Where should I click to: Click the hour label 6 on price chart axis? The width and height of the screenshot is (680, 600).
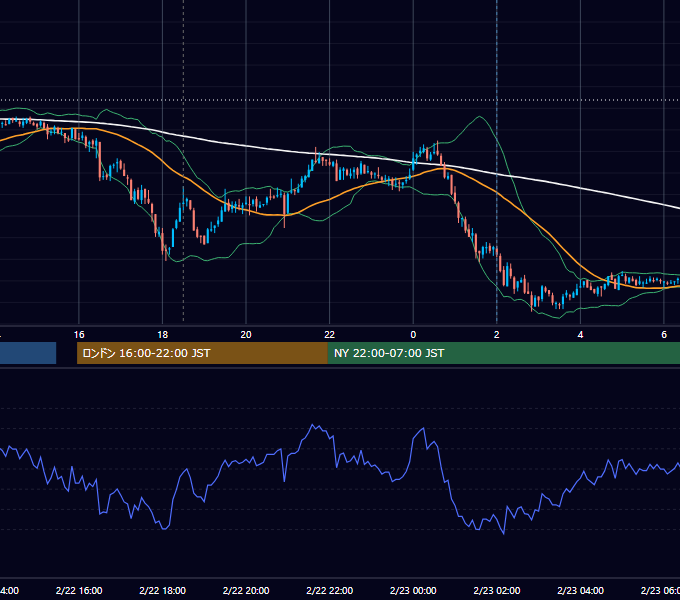pyautogui.click(x=664, y=335)
